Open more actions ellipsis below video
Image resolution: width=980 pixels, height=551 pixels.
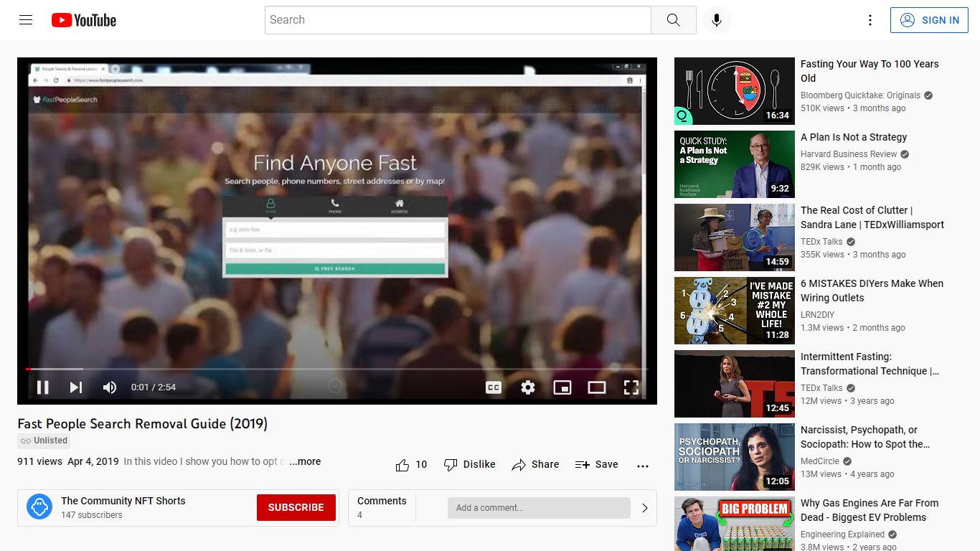(643, 466)
